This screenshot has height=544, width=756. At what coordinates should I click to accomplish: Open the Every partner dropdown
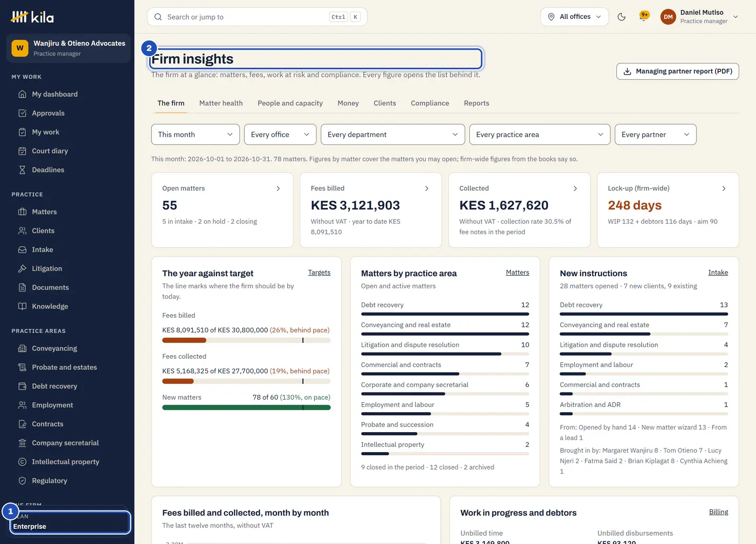tap(656, 134)
